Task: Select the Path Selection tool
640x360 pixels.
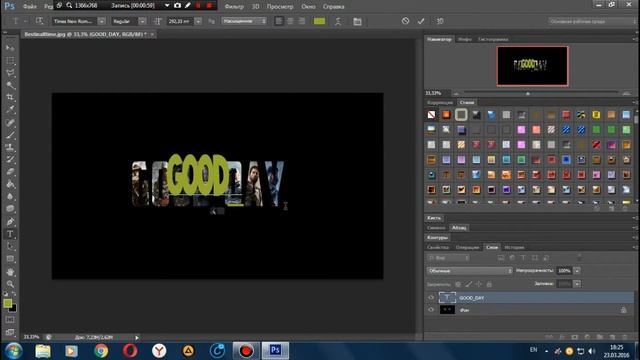Action: point(10,247)
